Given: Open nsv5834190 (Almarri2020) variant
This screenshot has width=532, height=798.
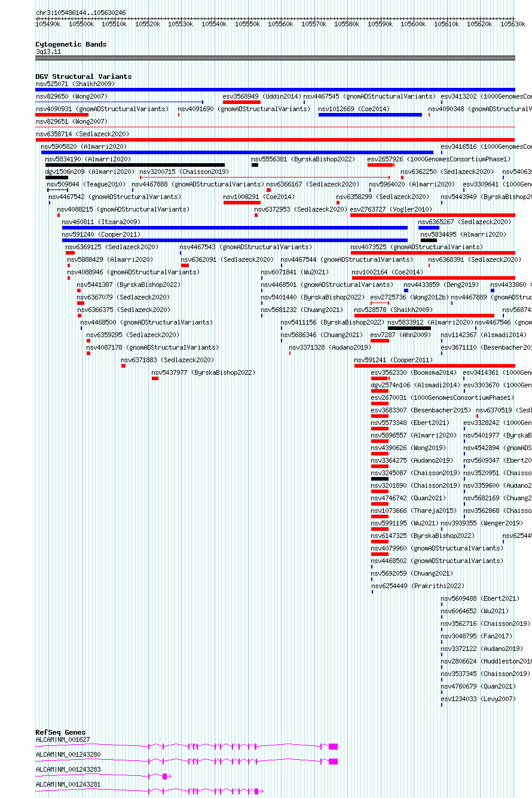Looking at the screenshot, I should pos(88,159).
